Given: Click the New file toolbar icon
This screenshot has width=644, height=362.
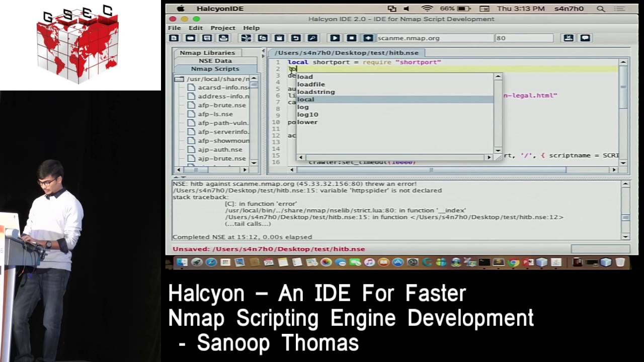Looking at the screenshot, I should pos(174,38).
